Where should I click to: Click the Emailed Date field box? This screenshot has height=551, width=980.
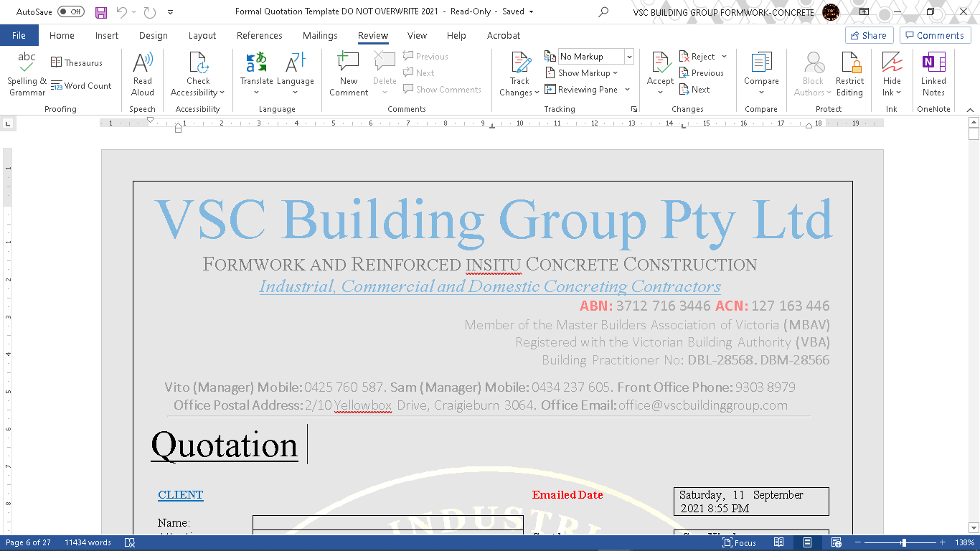pyautogui.click(x=751, y=501)
